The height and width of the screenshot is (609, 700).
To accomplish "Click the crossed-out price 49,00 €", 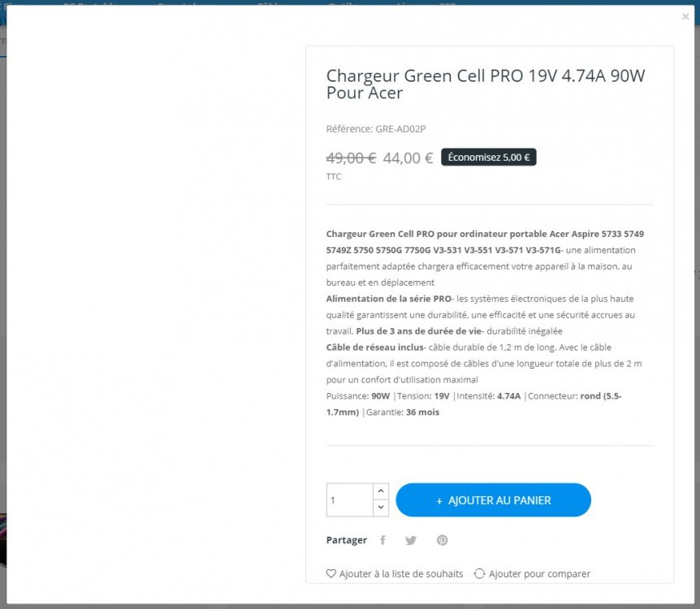I will click(352, 158).
